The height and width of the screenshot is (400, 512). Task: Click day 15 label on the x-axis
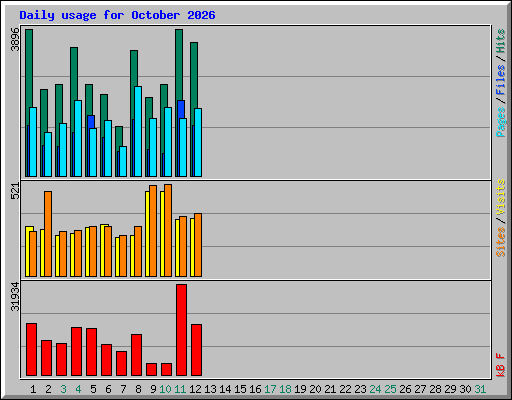240,389
